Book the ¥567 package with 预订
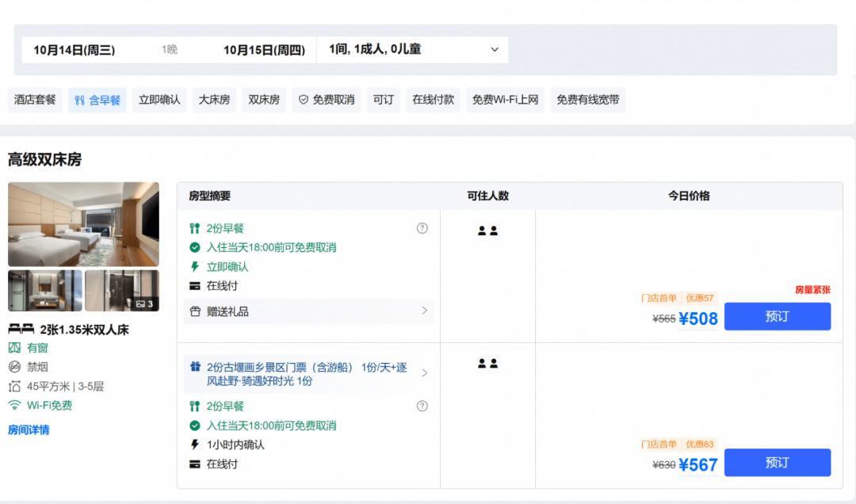This screenshot has width=856, height=504. coord(778,463)
